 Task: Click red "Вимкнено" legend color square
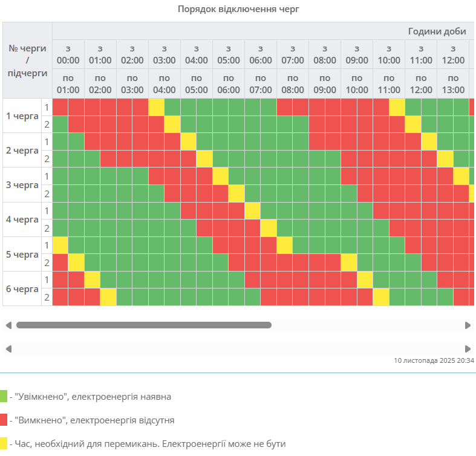point(4,420)
